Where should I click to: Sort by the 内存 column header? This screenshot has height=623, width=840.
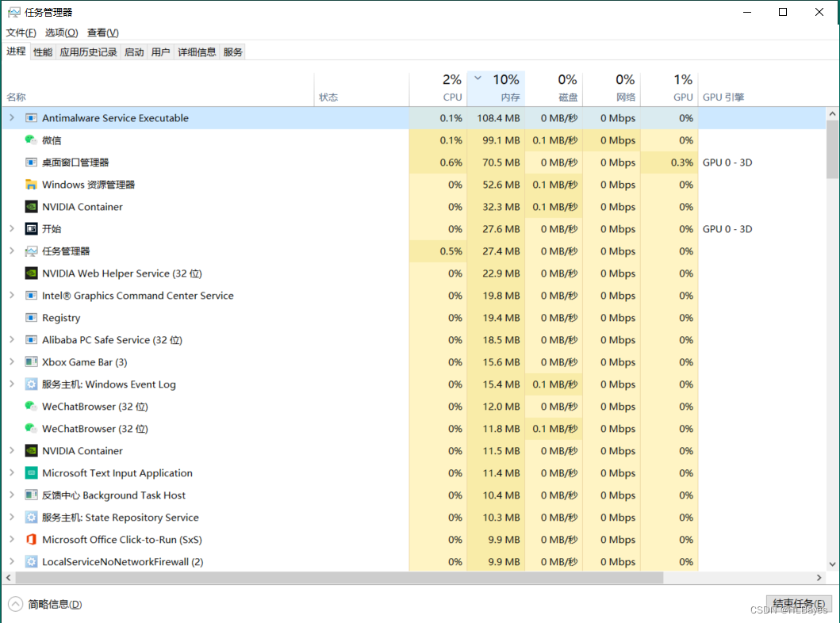pyautogui.click(x=496, y=88)
